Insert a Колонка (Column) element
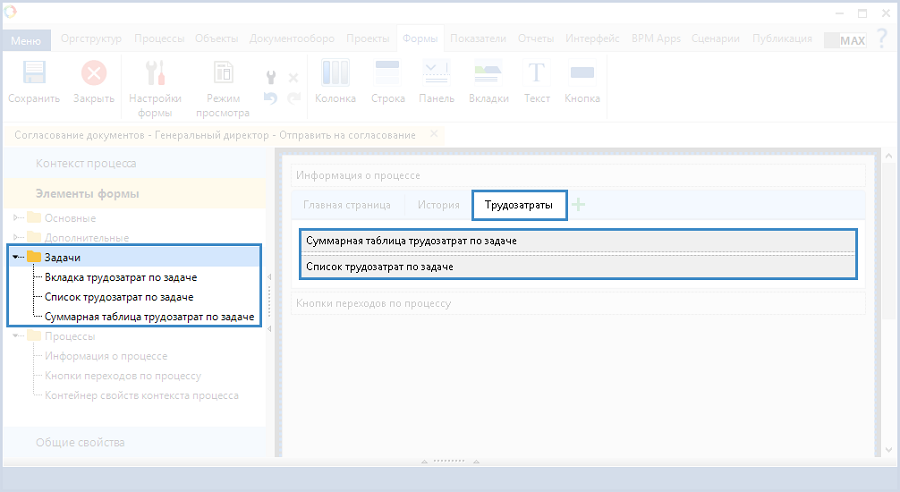 (x=335, y=74)
